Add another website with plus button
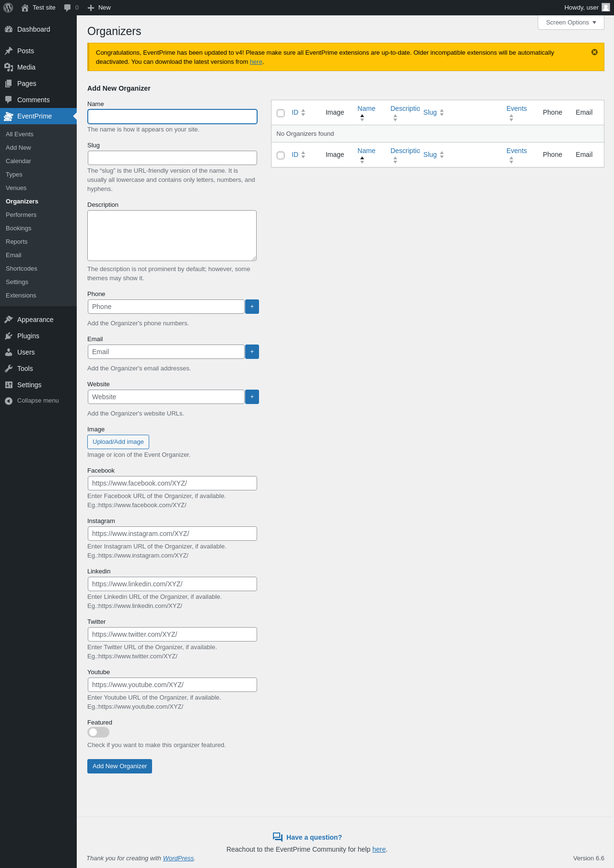614x868 pixels. pos(252,397)
